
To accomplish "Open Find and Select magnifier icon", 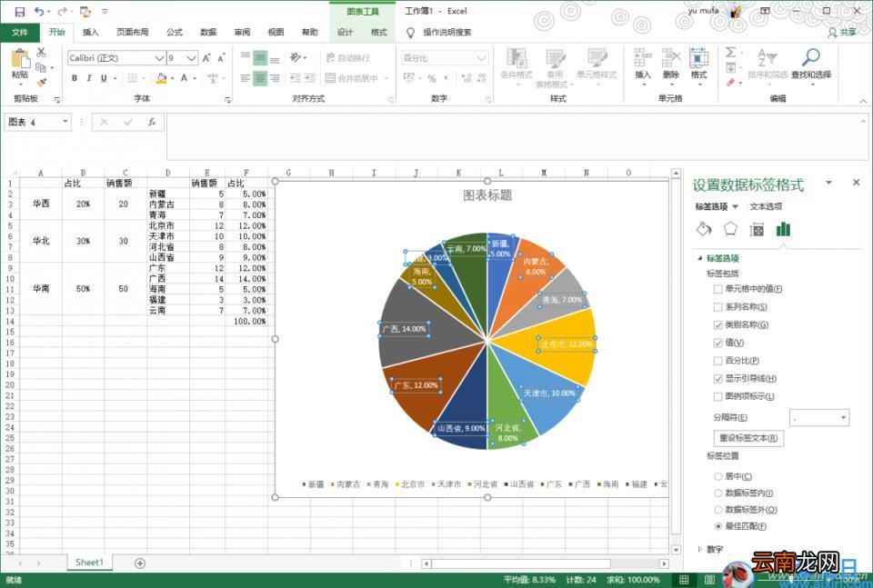I will coord(810,58).
